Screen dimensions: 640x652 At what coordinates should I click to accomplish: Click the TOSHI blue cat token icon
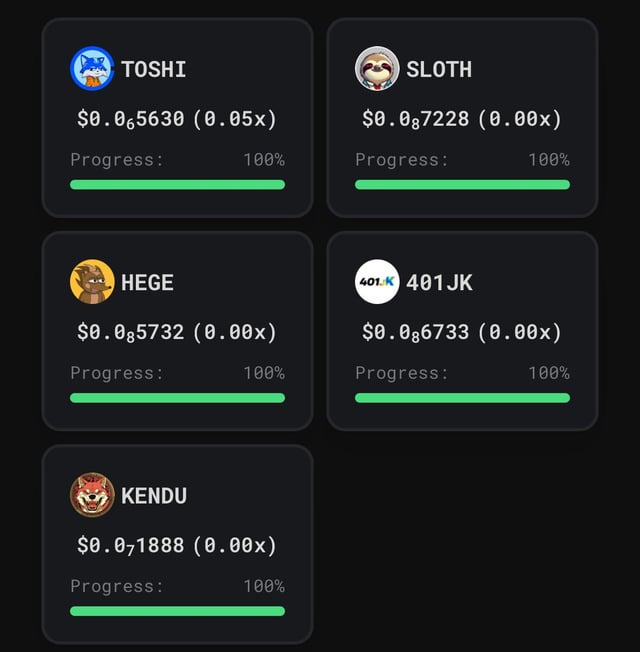coord(92,69)
